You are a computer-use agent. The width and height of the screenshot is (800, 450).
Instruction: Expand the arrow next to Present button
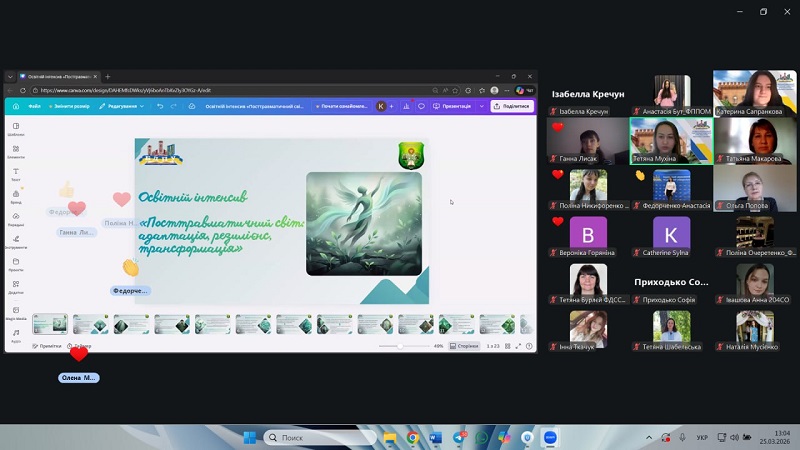pyautogui.click(x=481, y=106)
